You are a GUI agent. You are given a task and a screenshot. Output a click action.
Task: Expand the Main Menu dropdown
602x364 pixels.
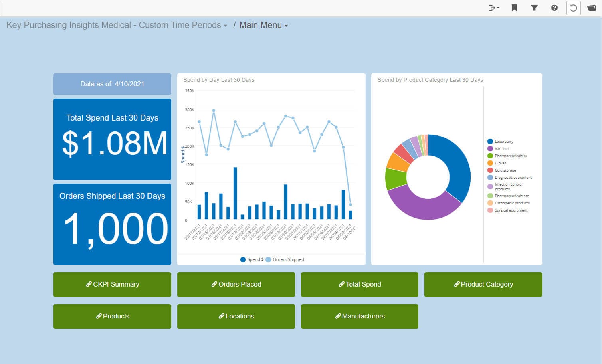[x=263, y=25]
